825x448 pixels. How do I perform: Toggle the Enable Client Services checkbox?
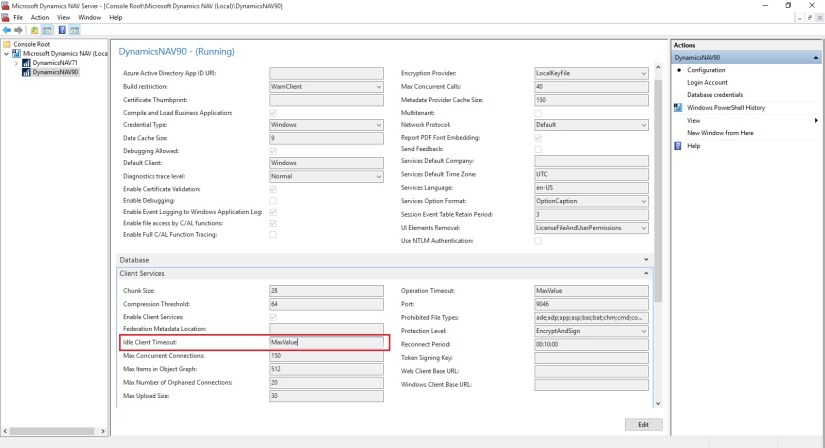tap(274, 316)
